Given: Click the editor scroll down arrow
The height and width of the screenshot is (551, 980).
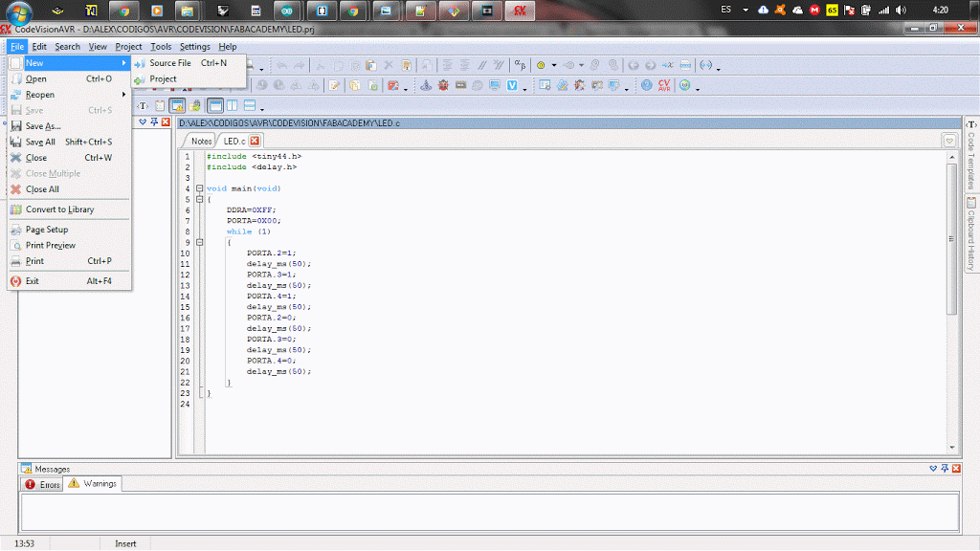Looking at the screenshot, I should 952,448.
